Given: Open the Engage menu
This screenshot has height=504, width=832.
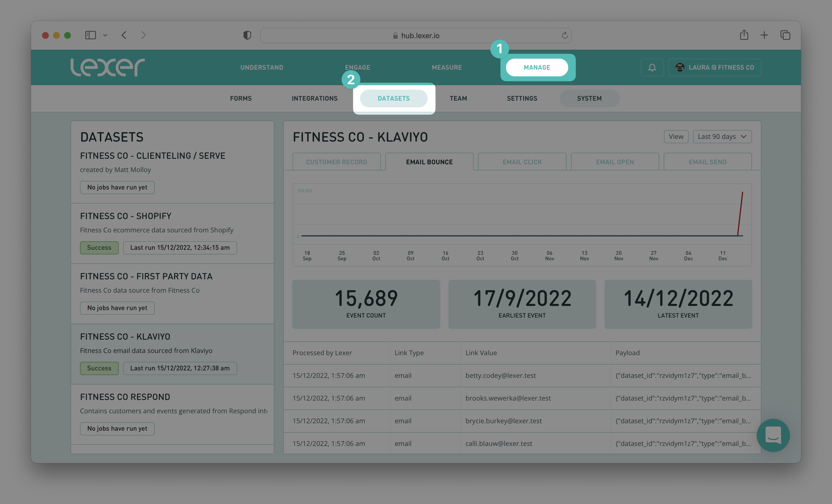Looking at the screenshot, I should [357, 67].
